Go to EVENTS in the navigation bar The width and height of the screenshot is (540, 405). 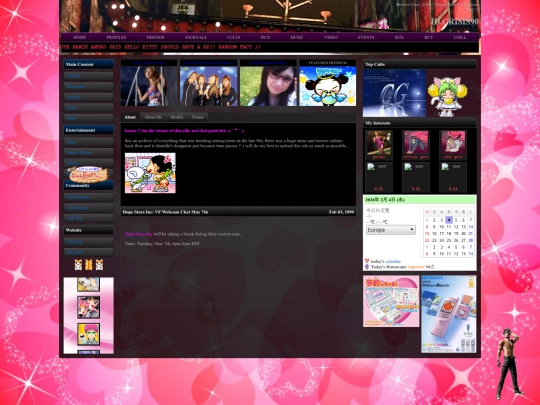[366, 37]
